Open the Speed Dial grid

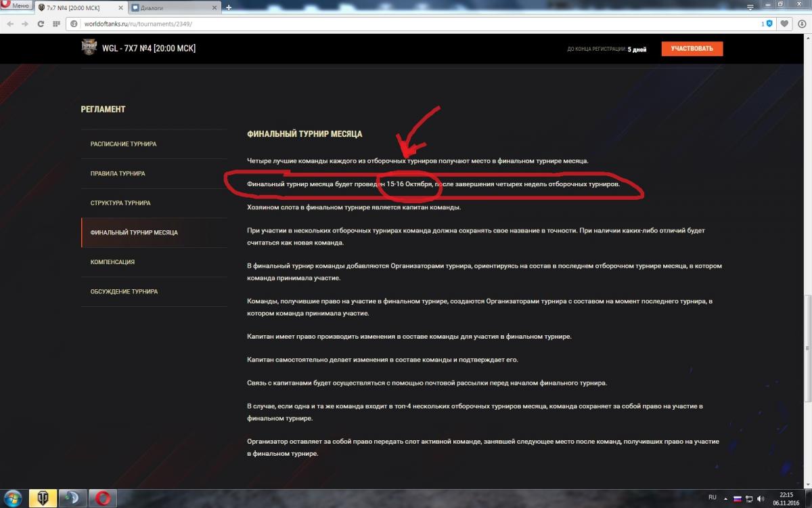click(57, 23)
